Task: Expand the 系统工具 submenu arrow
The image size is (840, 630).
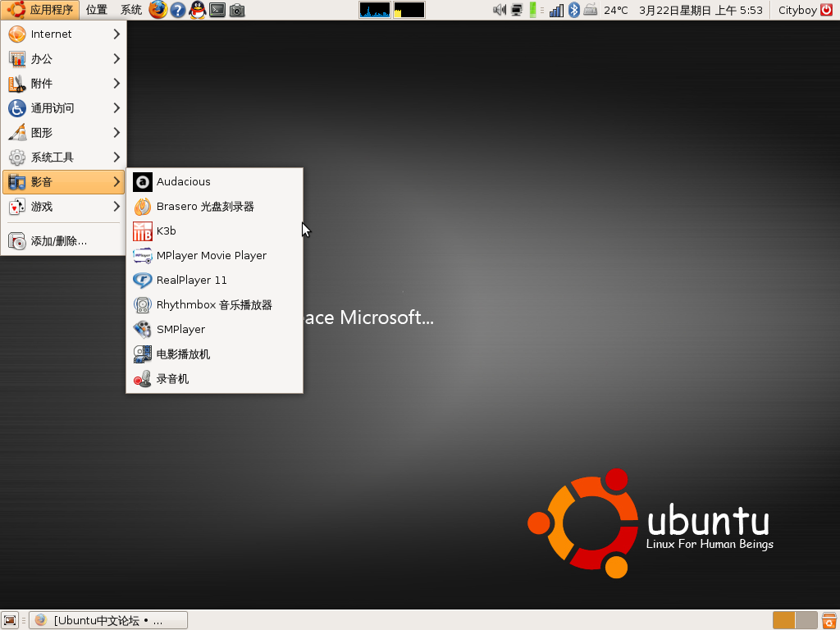Action: click(116, 157)
